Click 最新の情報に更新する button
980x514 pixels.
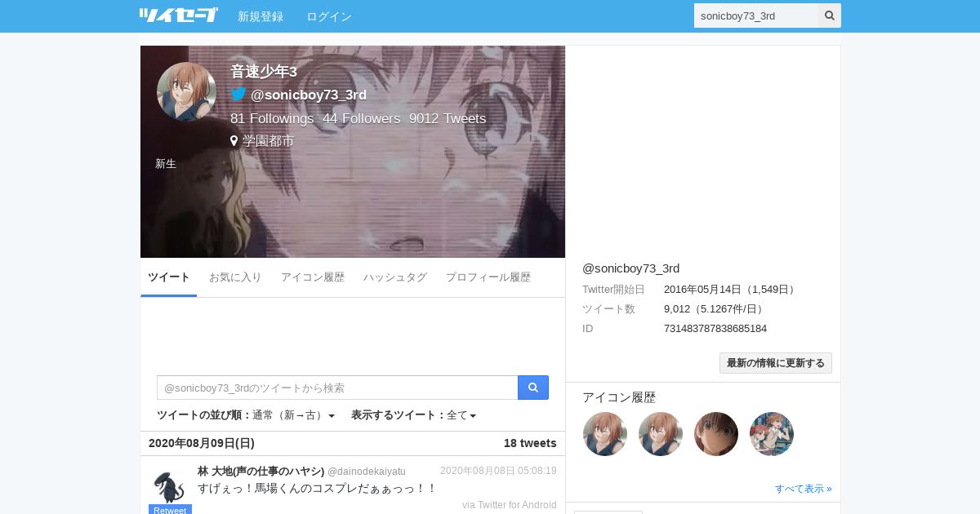(776, 363)
